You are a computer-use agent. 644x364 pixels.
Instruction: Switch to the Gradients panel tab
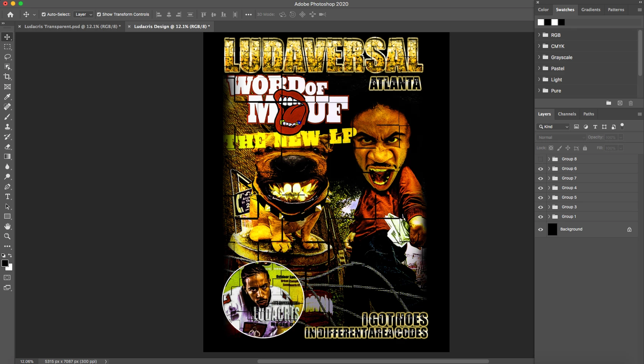(x=591, y=10)
